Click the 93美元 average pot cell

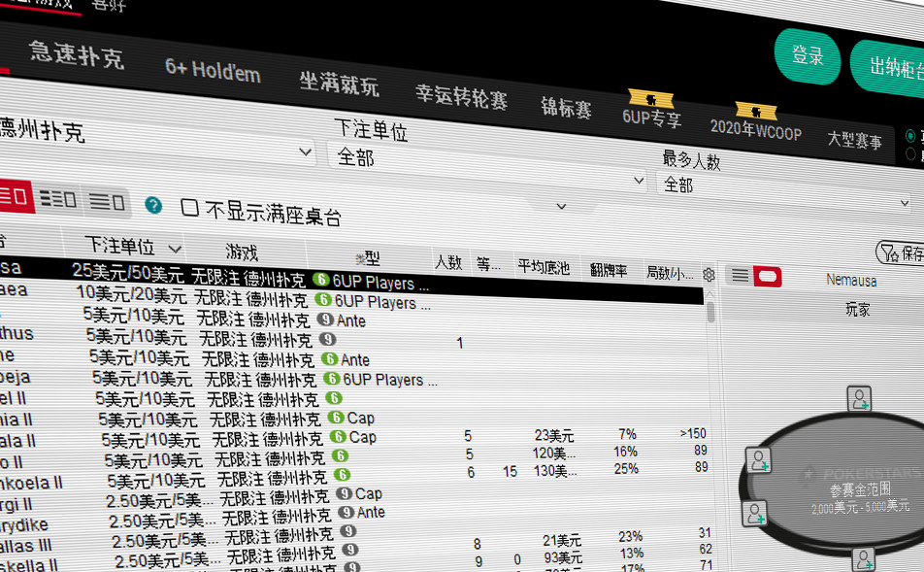563,556
